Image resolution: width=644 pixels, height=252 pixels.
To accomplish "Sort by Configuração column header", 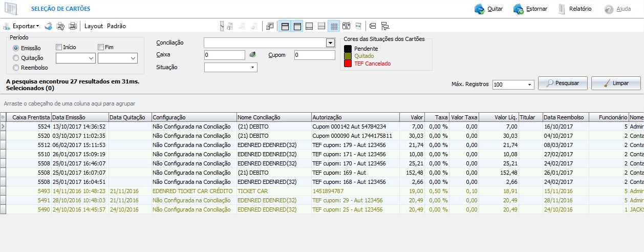I will (x=194, y=117).
